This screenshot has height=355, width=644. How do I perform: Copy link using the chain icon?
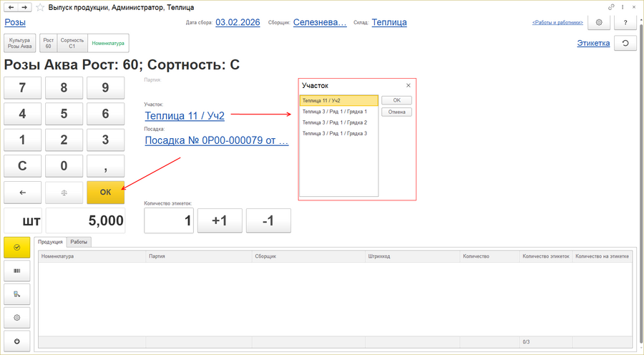(611, 7)
